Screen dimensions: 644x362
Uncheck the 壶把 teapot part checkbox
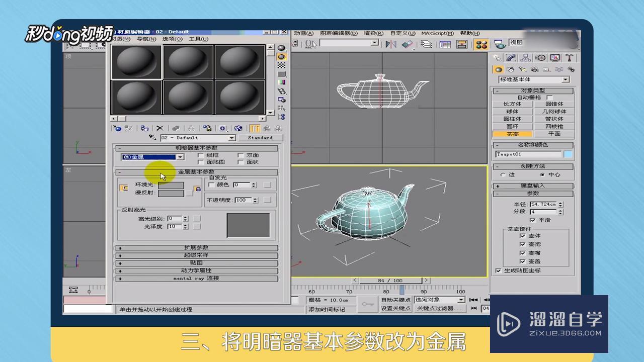(x=522, y=244)
